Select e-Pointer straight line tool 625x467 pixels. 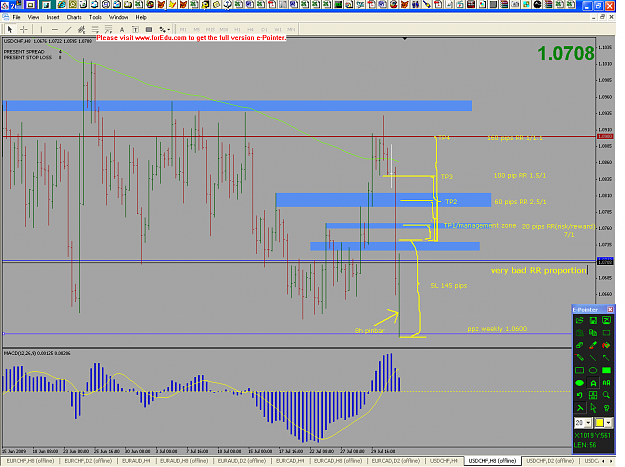pyautogui.click(x=593, y=357)
